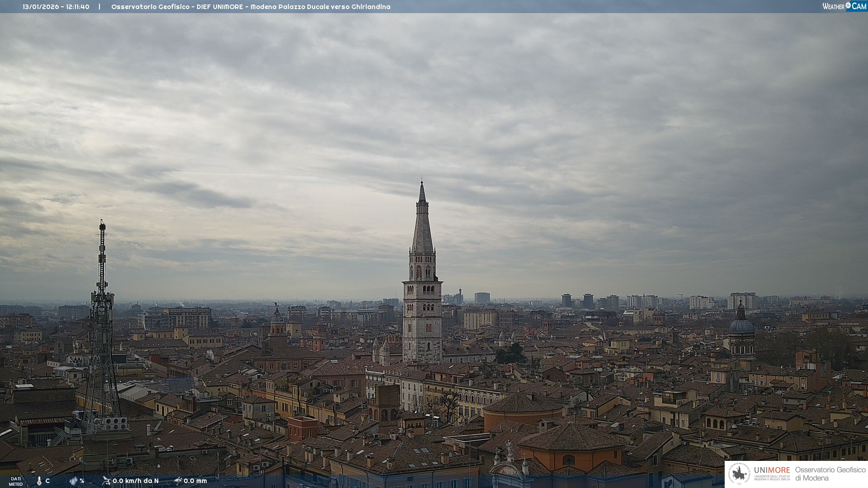Click the wind anemometer icon

(106, 481)
